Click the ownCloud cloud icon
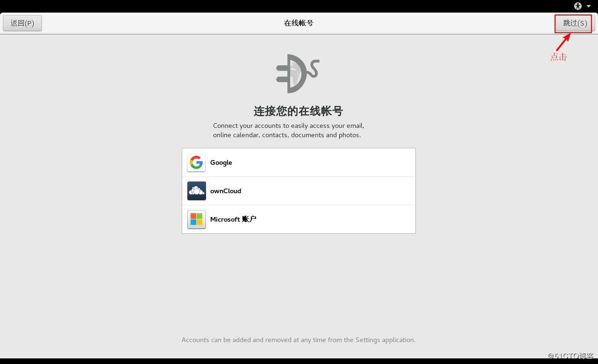Screen dimensions: 598x364 (196, 191)
